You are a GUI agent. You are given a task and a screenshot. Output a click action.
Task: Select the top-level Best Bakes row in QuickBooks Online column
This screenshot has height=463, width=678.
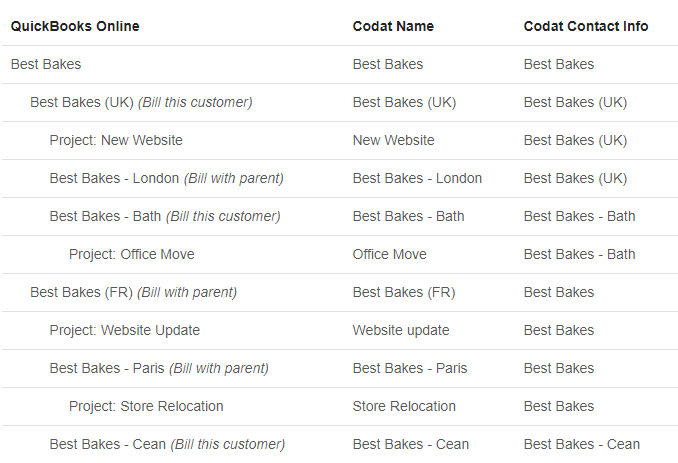pos(46,64)
